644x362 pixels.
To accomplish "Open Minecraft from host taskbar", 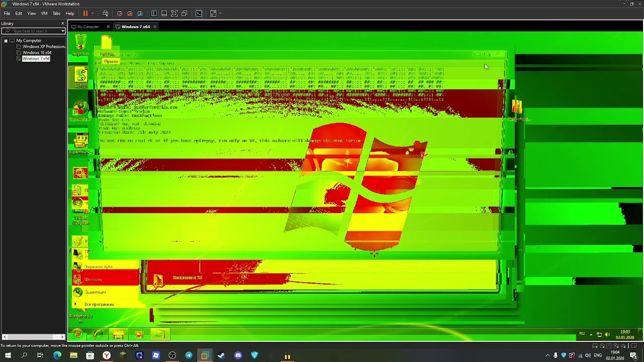I will (123, 355).
